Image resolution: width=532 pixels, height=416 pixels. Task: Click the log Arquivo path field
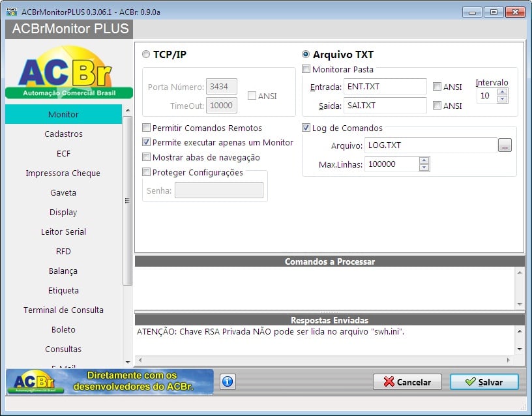431,145
